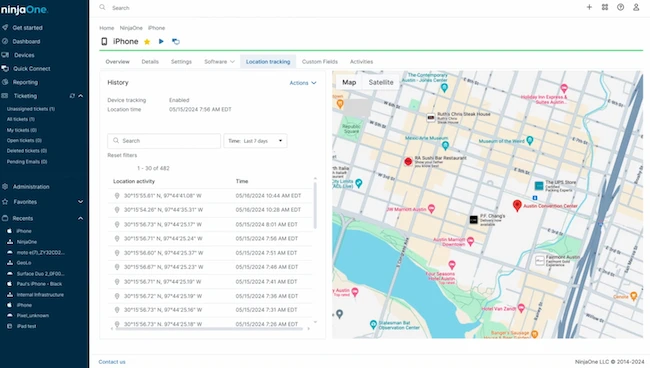Click the JW Marriott Austin hotel marker
Screen dimensions: 650x368
431,209
